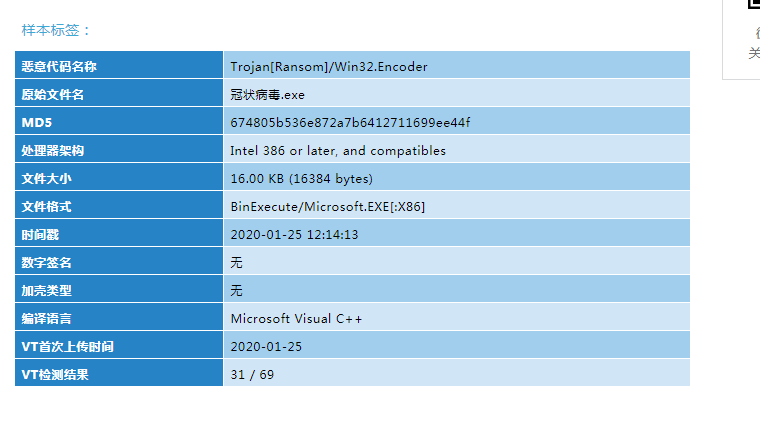Select the BinExecute/Microsoft.EXE file format value
This screenshot has height=432, width=760.
pos(328,207)
